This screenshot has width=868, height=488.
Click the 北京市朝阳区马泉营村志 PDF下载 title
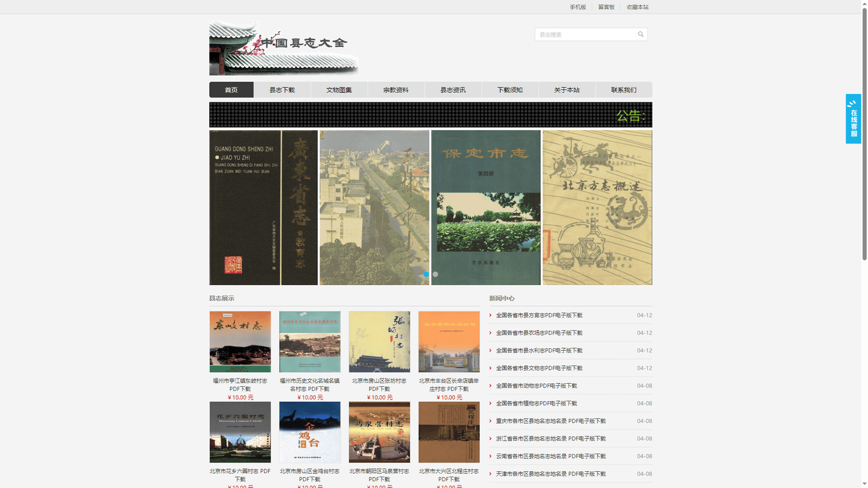(x=379, y=475)
